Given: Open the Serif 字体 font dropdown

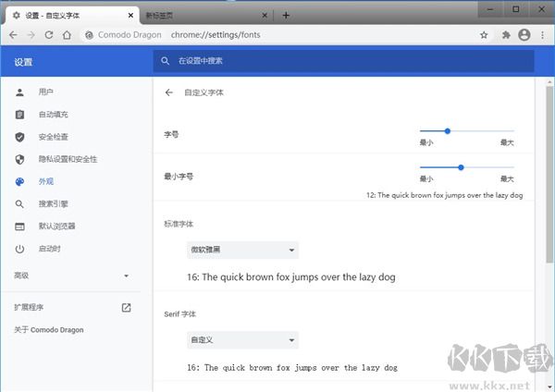Looking at the screenshot, I should point(242,340).
